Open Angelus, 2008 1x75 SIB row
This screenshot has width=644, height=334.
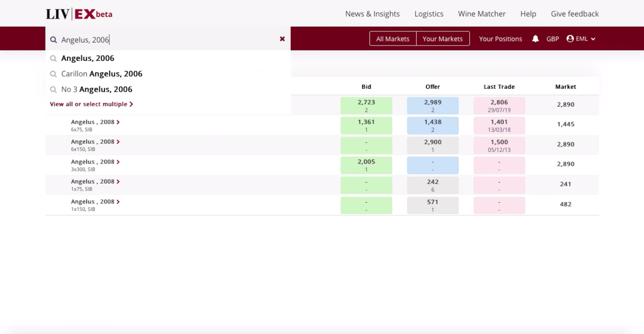coord(322,185)
